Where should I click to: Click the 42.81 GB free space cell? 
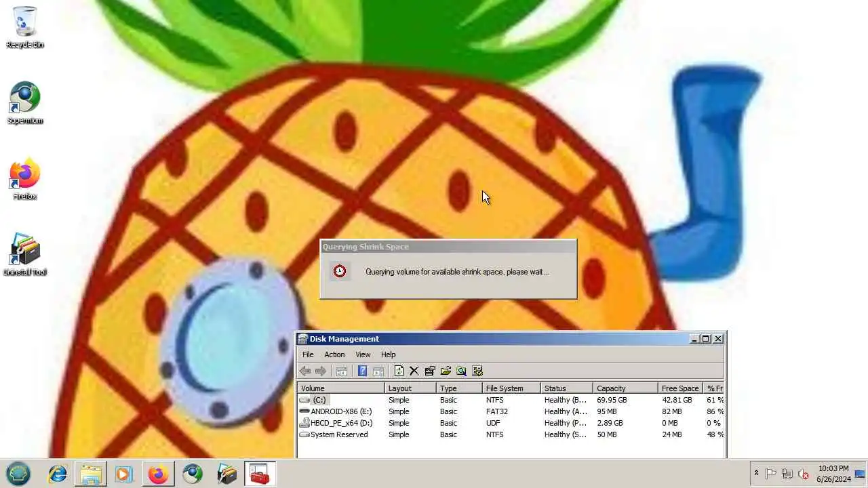[677, 400]
